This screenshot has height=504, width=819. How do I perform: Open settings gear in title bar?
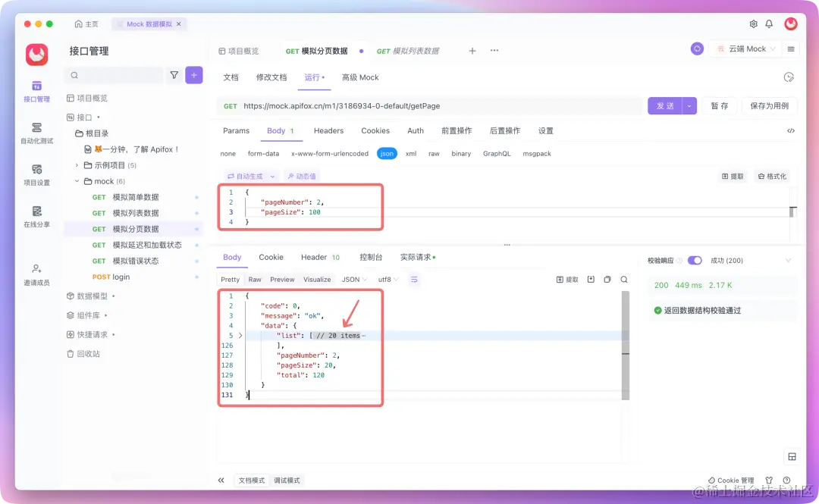tap(753, 24)
